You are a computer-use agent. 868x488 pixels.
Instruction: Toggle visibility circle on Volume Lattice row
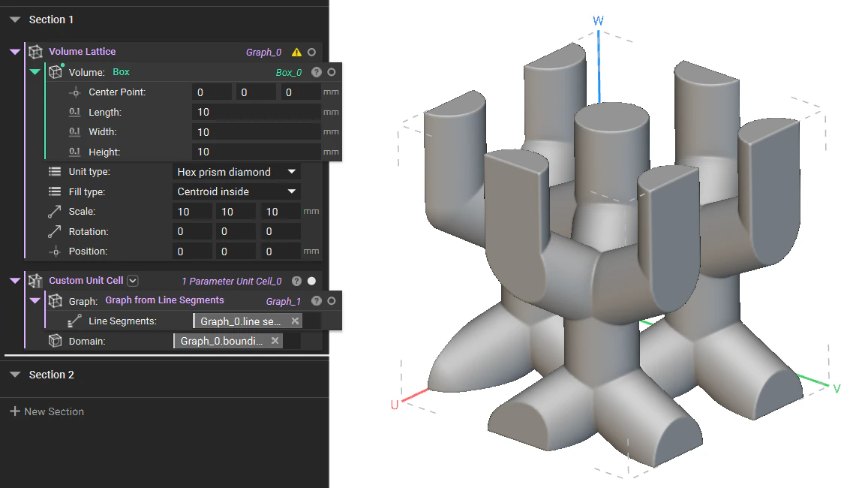tap(312, 51)
